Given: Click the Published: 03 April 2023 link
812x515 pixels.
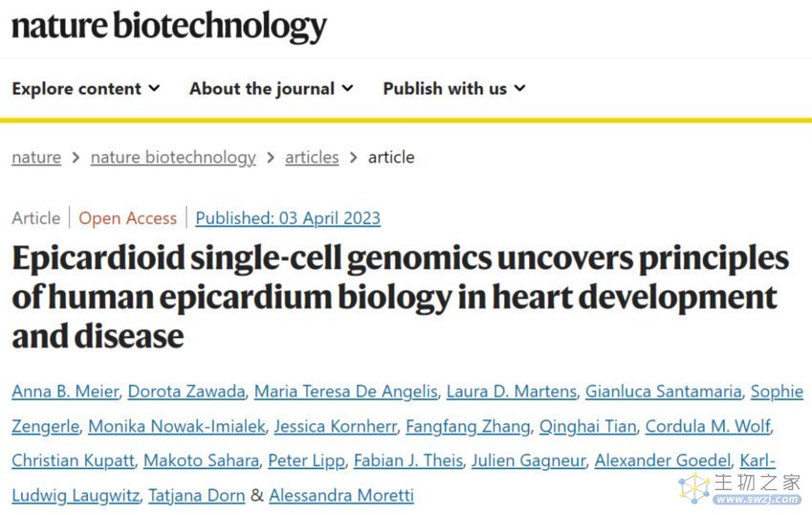Looking at the screenshot, I should (x=288, y=218).
